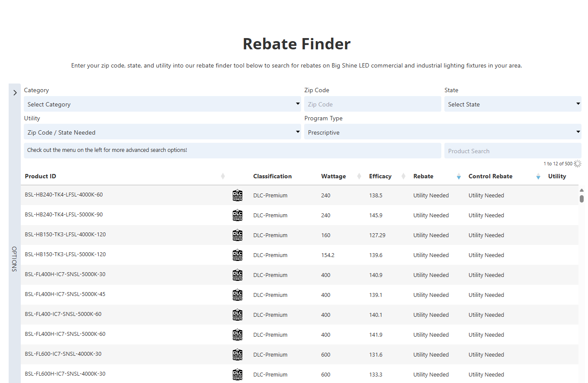588x383 pixels.
Task: Click wattage value 160
Action: point(325,235)
